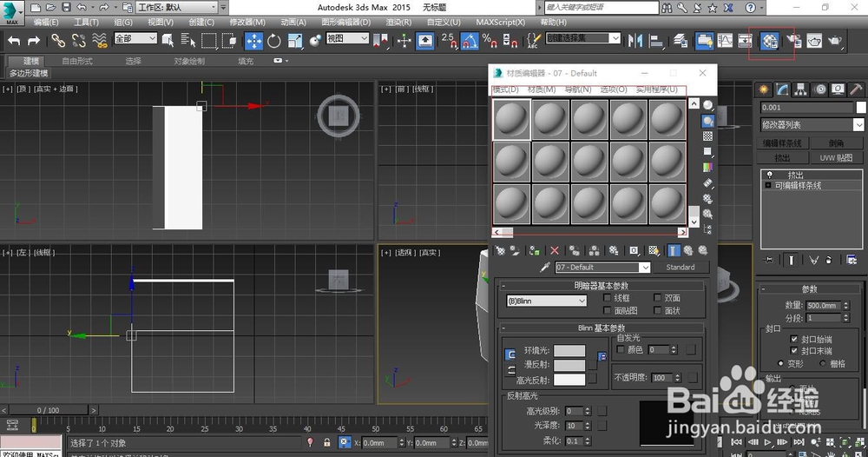Open the 选项(O) menu in Material Editor
This screenshot has height=457, width=868.
(614, 89)
